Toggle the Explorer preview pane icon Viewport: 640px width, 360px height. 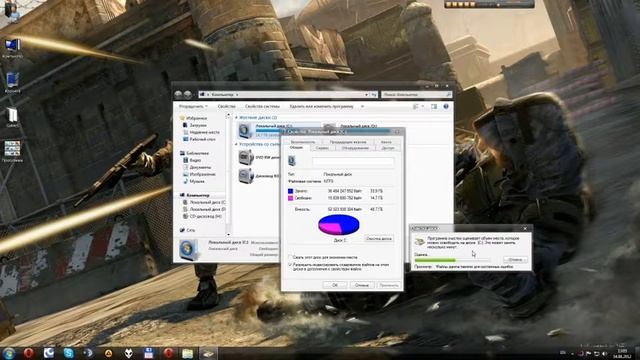[434, 107]
